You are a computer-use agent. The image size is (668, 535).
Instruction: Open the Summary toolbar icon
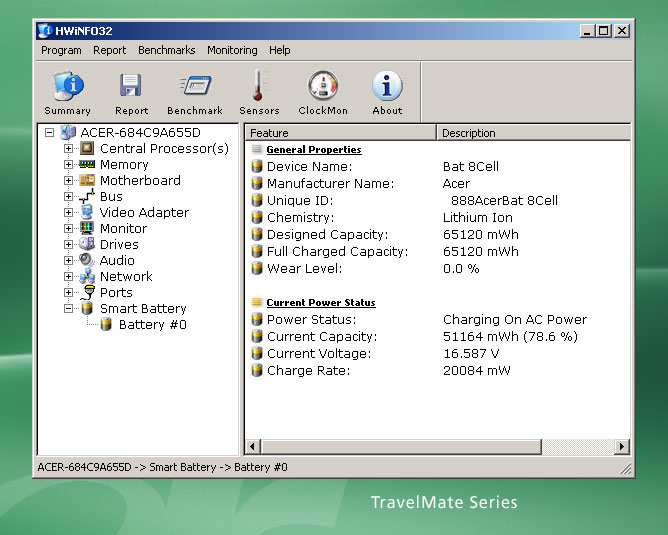[68, 86]
